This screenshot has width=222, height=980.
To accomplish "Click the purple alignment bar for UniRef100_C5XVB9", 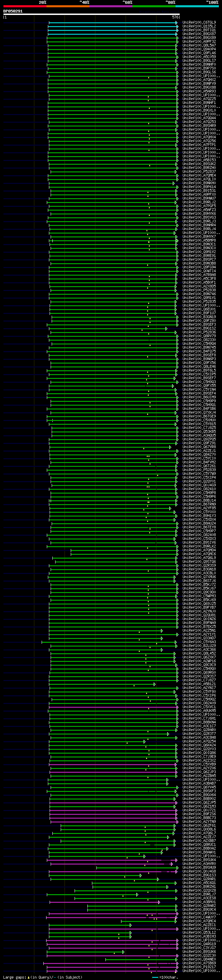I will pyautogui.click(x=113, y=765).
